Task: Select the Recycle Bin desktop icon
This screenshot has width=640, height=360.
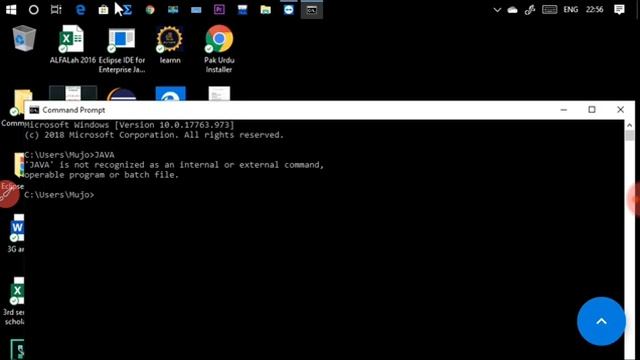Action: tap(24, 38)
